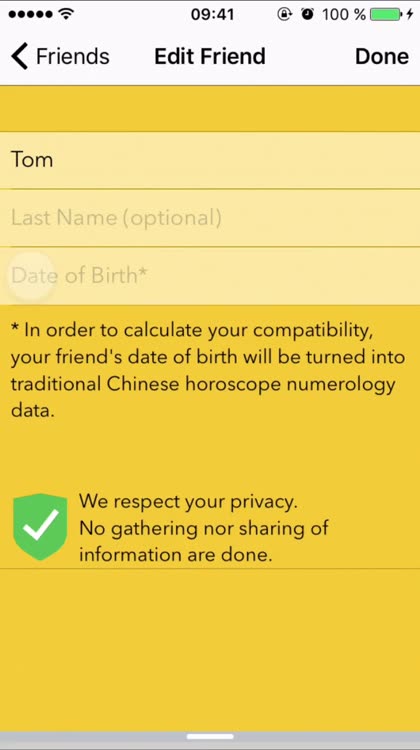The height and width of the screenshot is (750, 420).
Task: Tap the Wi-Fi status icon
Action: (66, 14)
